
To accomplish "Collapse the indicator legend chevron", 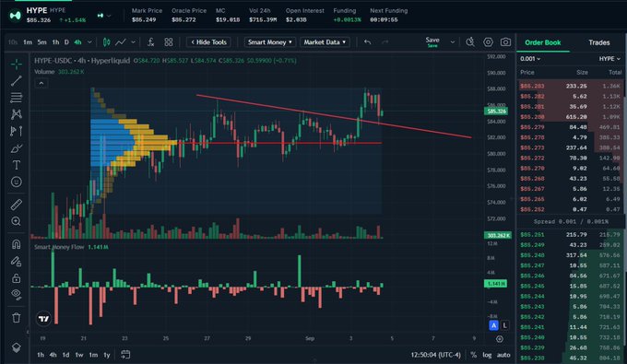I will pos(41,83).
